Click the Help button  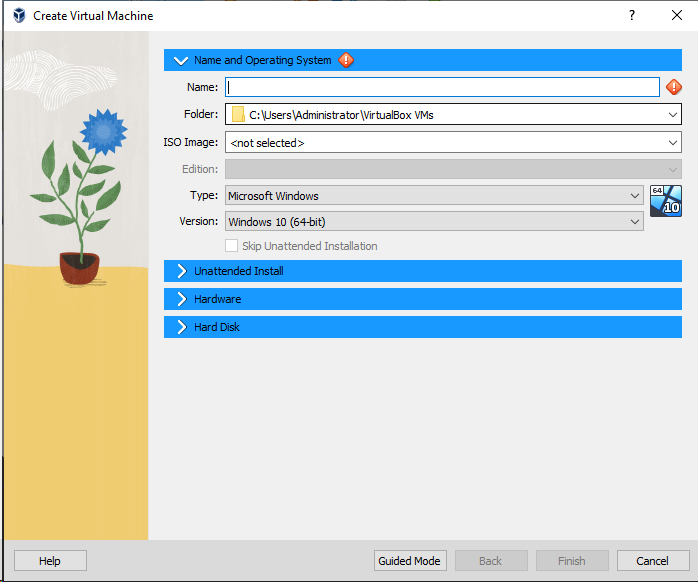click(x=50, y=561)
